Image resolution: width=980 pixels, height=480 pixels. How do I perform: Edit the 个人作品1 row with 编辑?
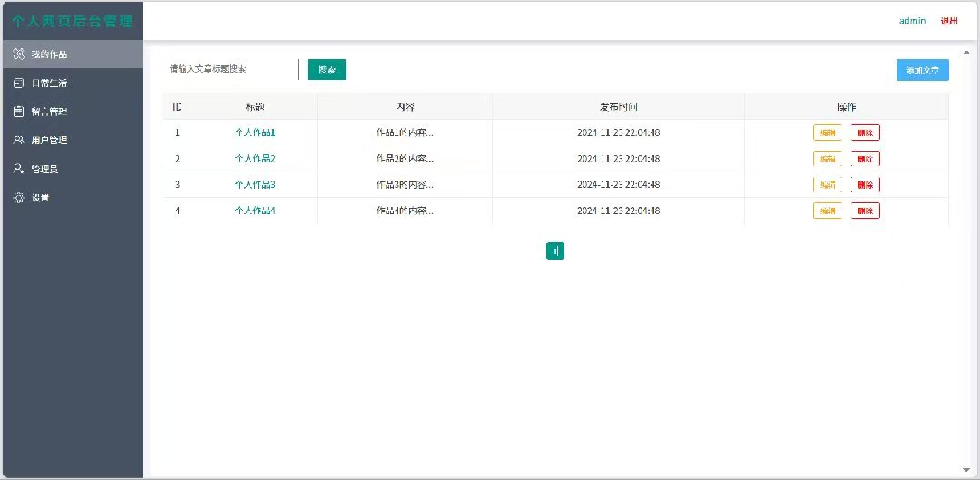click(x=827, y=132)
